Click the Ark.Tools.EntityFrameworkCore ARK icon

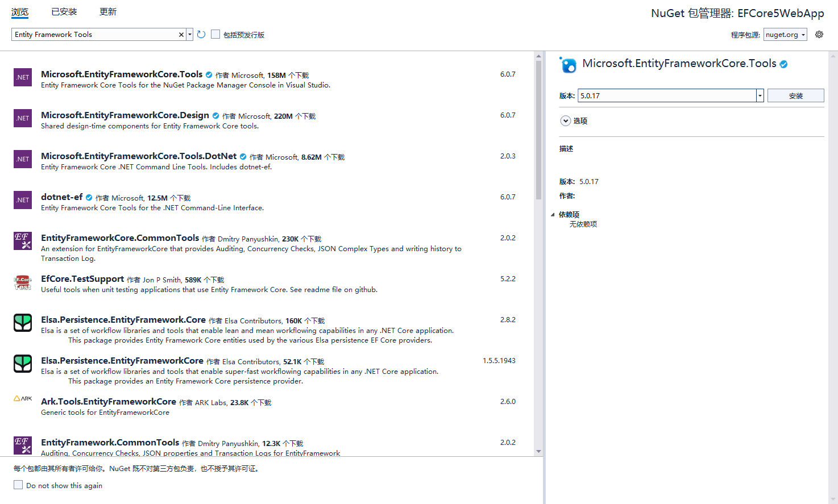23,399
